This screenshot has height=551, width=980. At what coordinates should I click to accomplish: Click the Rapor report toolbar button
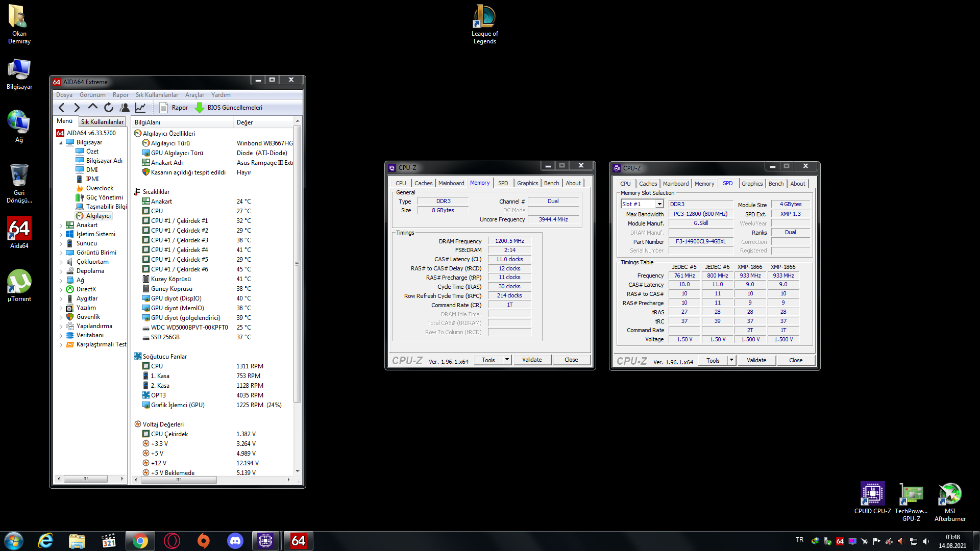coord(174,108)
